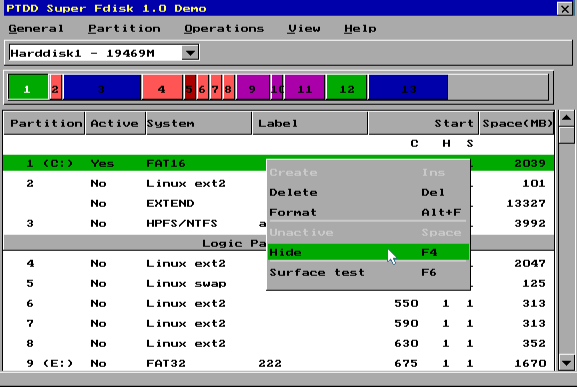Choose Format from the context menu
Screen dimensions: 579x387
(368, 212)
